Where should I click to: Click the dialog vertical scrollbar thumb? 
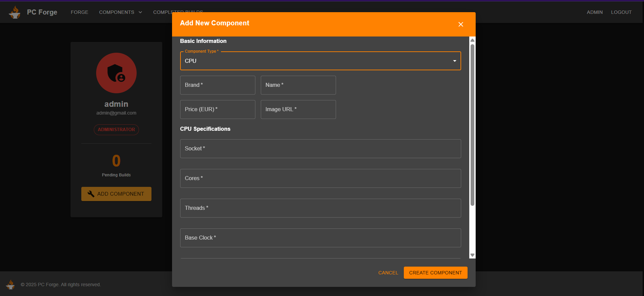pos(472,125)
